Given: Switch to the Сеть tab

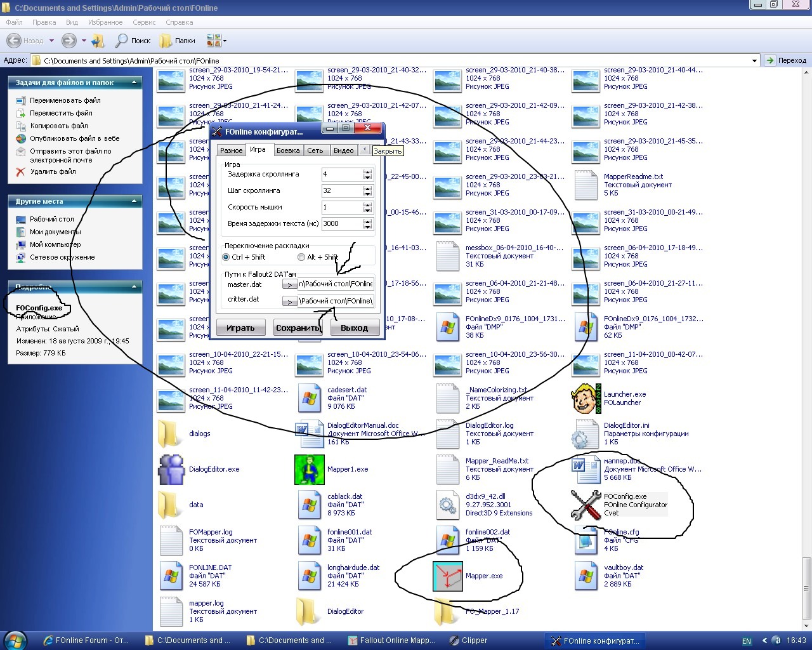Looking at the screenshot, I should pos(315,150).
